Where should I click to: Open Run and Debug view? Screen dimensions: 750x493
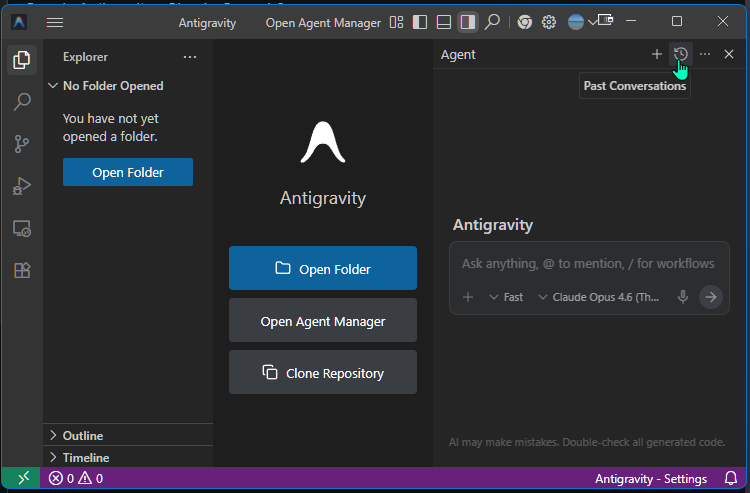coord(21,186)
